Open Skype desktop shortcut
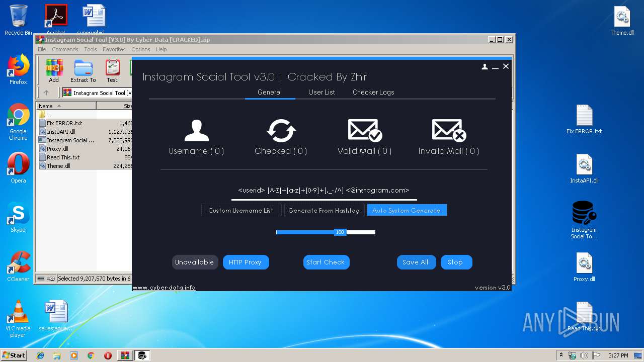Screen dimensions: 644x362 (18, 217)
